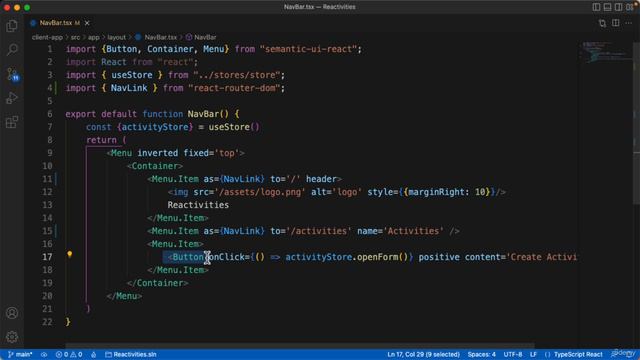
Task: Click the flame icon in status bar
Action: (x=93, y=354)
